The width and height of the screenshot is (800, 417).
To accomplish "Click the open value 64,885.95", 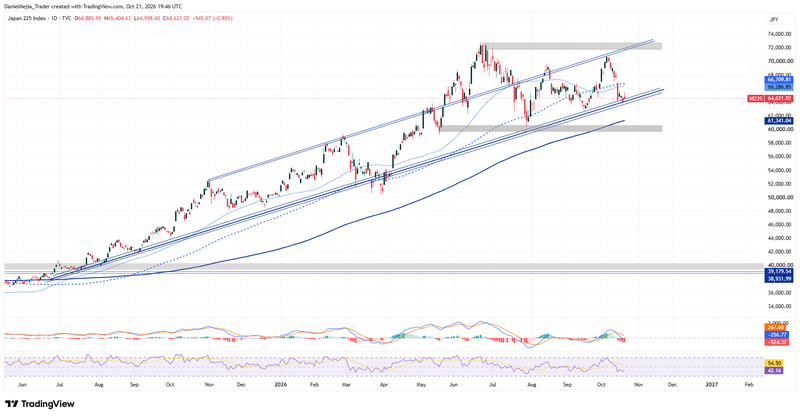I will (89, 18).
